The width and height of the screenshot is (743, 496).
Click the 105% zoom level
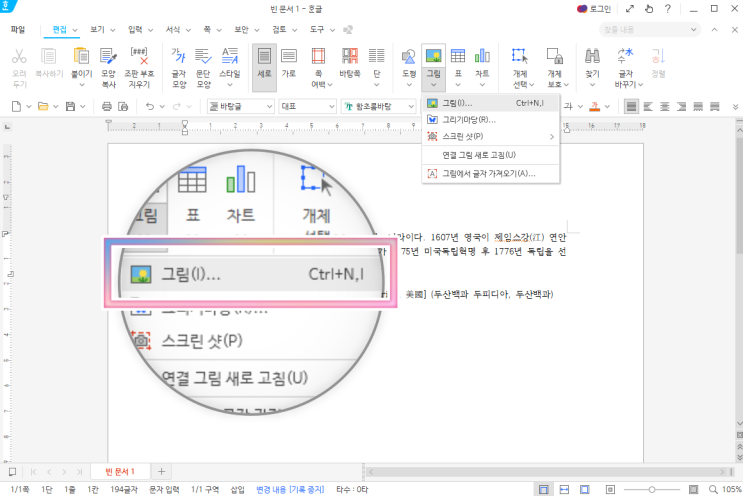tap(732, 489)
